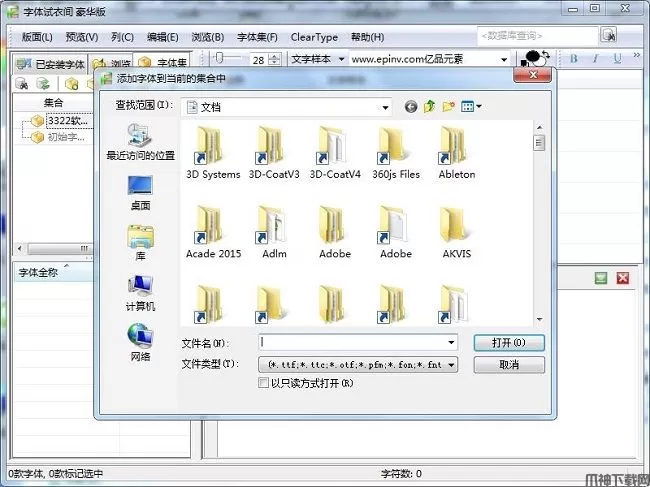Click the swap colors icon in main toolbar

coord(545,55)
